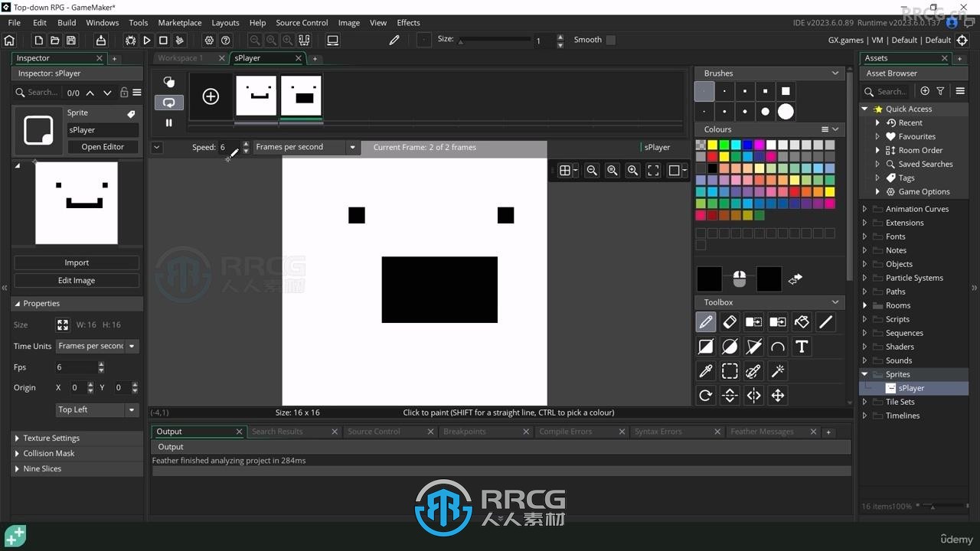This screenshot has height=551, width=980.
Task: Pause the sprite animation preview
Action: coord(169,122)
